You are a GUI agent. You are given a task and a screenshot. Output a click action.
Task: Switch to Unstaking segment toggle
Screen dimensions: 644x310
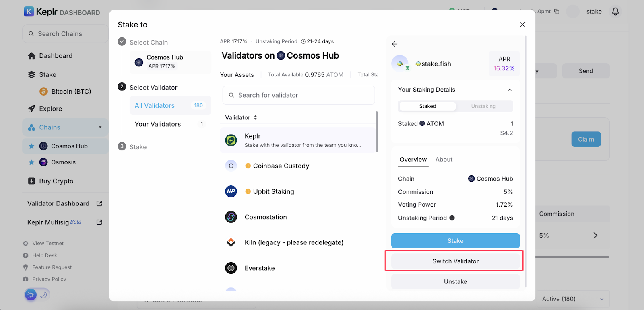click(483, 106)
